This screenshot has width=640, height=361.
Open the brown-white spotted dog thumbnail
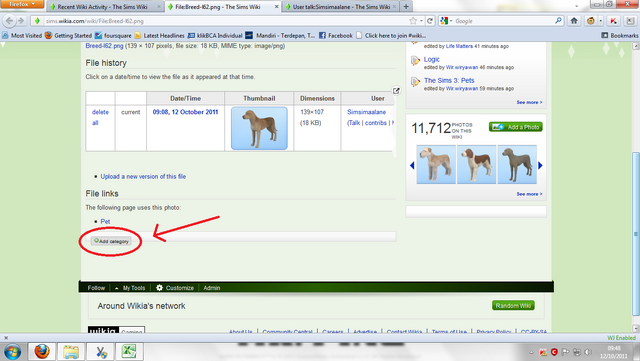[476, 164]
